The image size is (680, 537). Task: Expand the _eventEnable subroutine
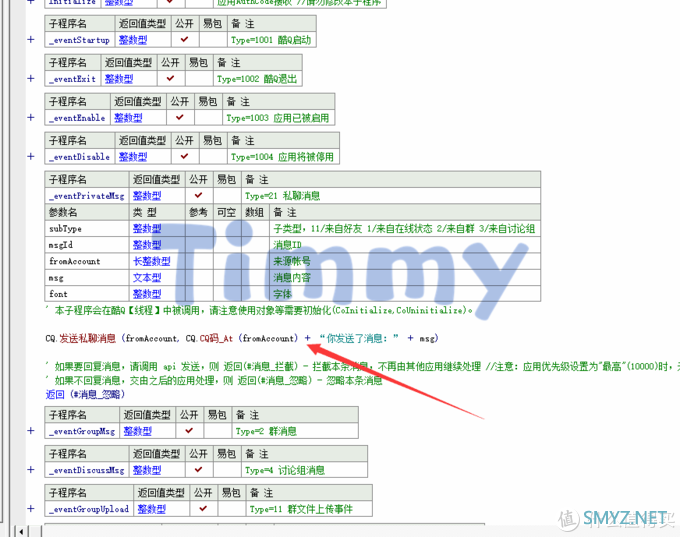point(31,118)
